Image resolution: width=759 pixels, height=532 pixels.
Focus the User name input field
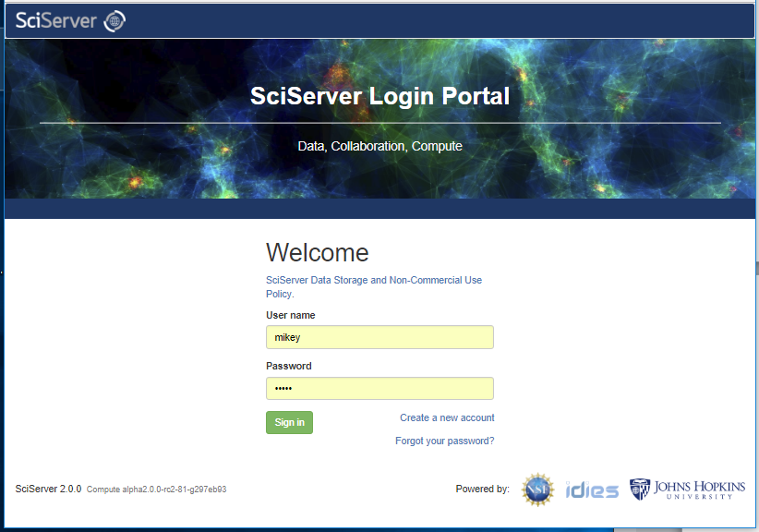(379, 337)
